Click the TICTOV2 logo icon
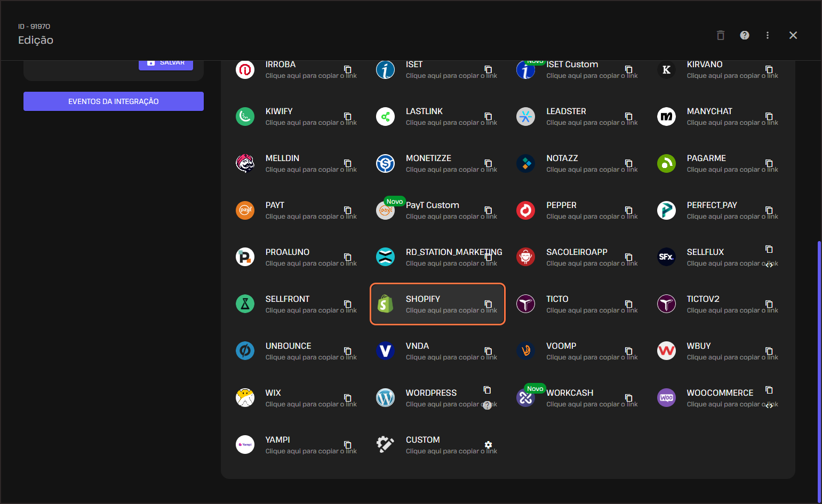822x504 pixels. point(666,304)
